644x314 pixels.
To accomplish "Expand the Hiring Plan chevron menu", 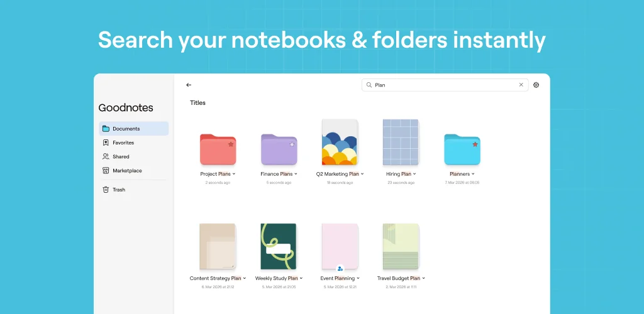I will point(414,174).
